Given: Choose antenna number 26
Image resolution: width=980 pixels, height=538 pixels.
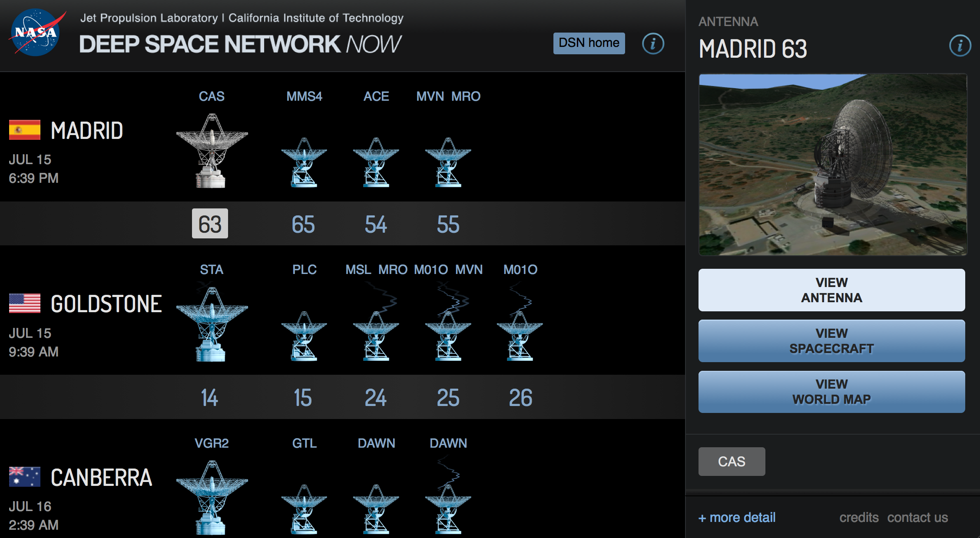Looking at the screenshot, I should [520, 398].
